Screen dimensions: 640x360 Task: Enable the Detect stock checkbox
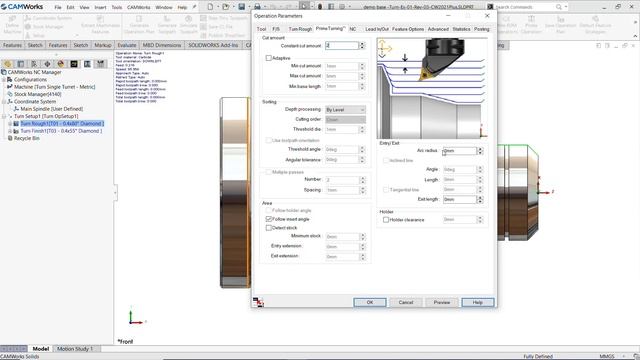[269, 228]
